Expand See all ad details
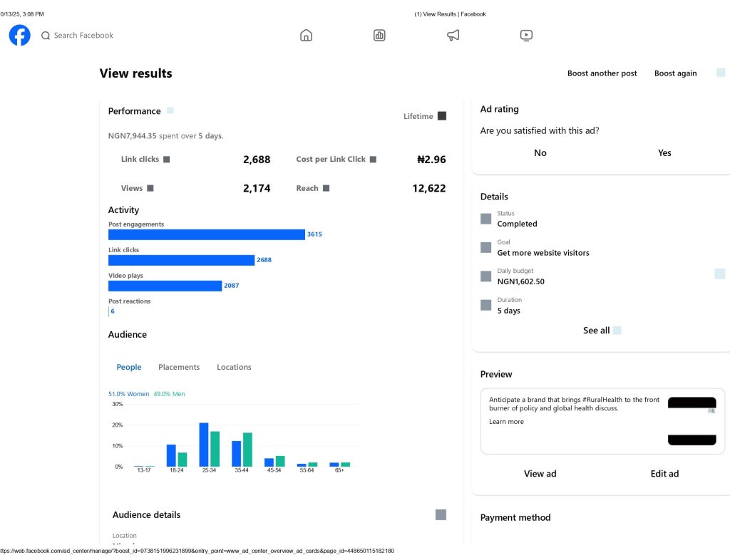The image size is (730, 560). click(x=601, y=331)
